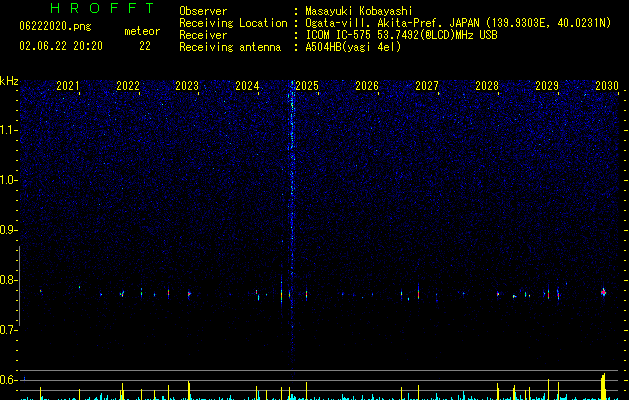The image size is (629, 400).
Task: Click the Receiving Location label
Action: click(x=233, y=23)
